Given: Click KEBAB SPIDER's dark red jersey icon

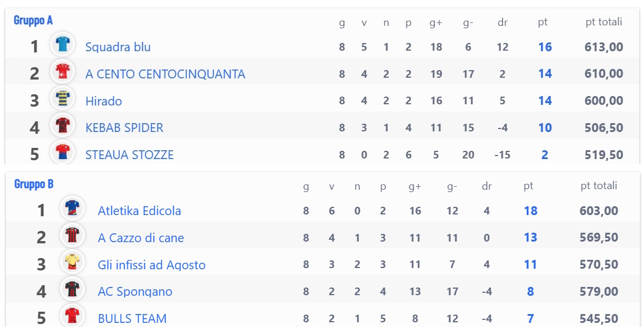Looking at the screenshot, I should click(62, 125).
